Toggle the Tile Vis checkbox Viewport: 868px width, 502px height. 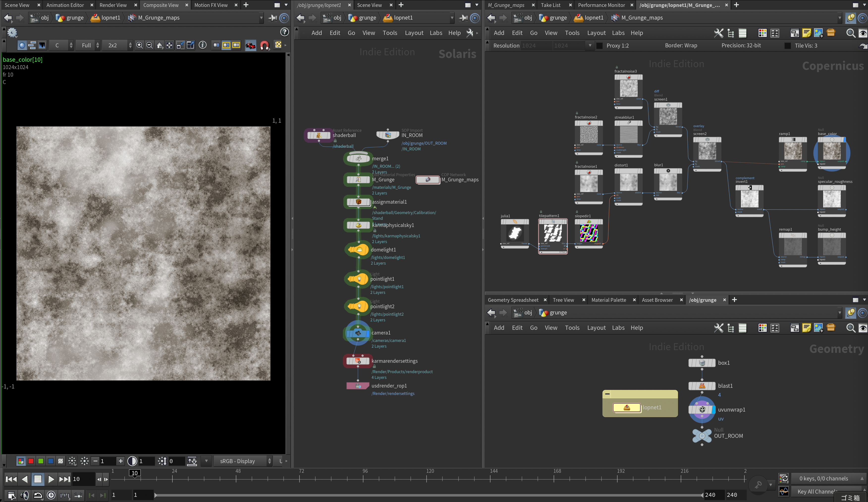coord(787,46)
